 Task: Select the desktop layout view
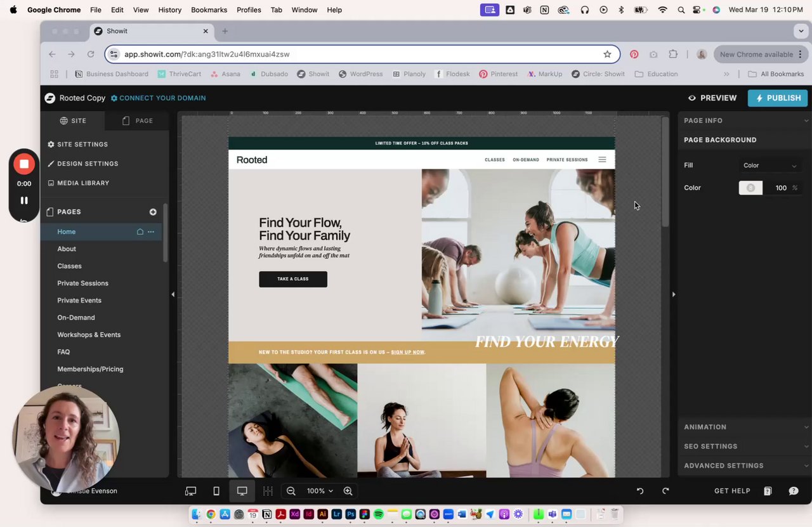coord(242,491)
